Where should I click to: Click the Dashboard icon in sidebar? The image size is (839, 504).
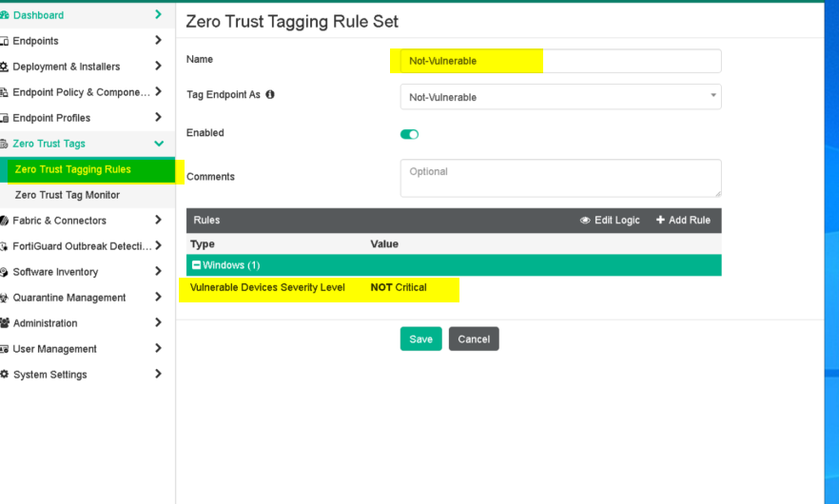(x=5, y=15)
